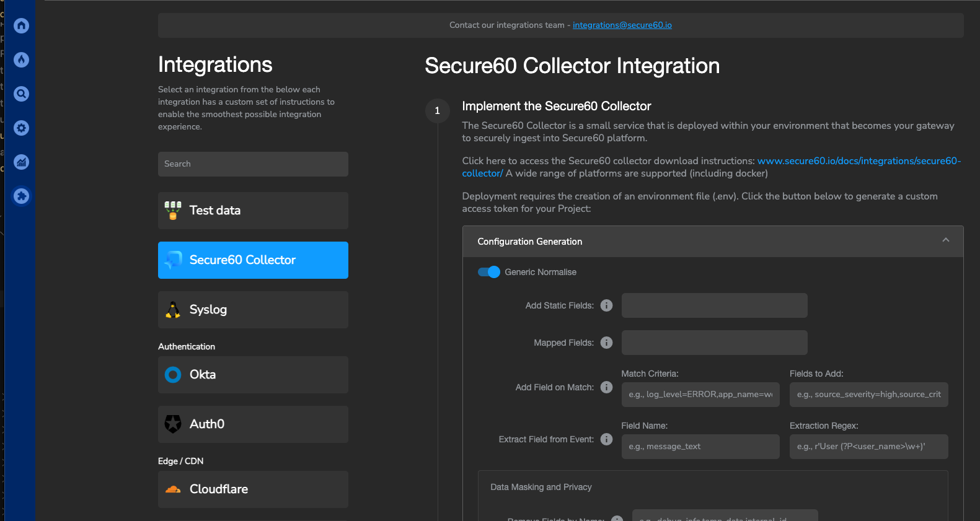Select the Cloudflare integration
The image size is (980, 521).
[x=253, y=489]
